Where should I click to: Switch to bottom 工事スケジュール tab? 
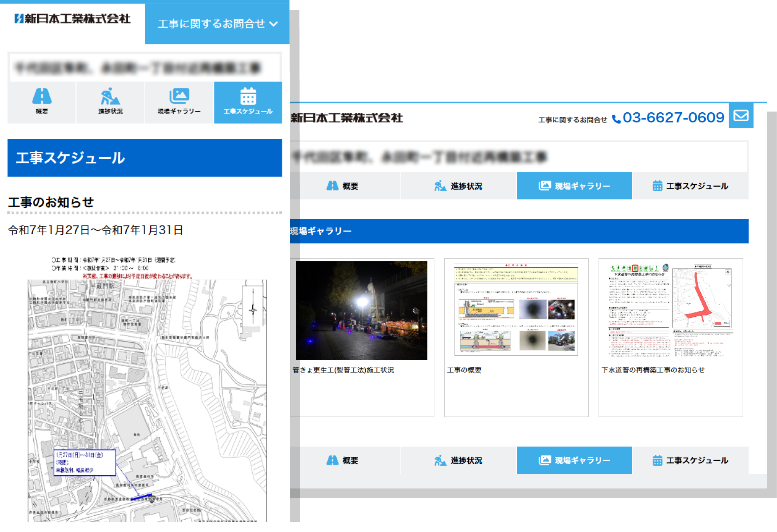click(x=690, y=460)
